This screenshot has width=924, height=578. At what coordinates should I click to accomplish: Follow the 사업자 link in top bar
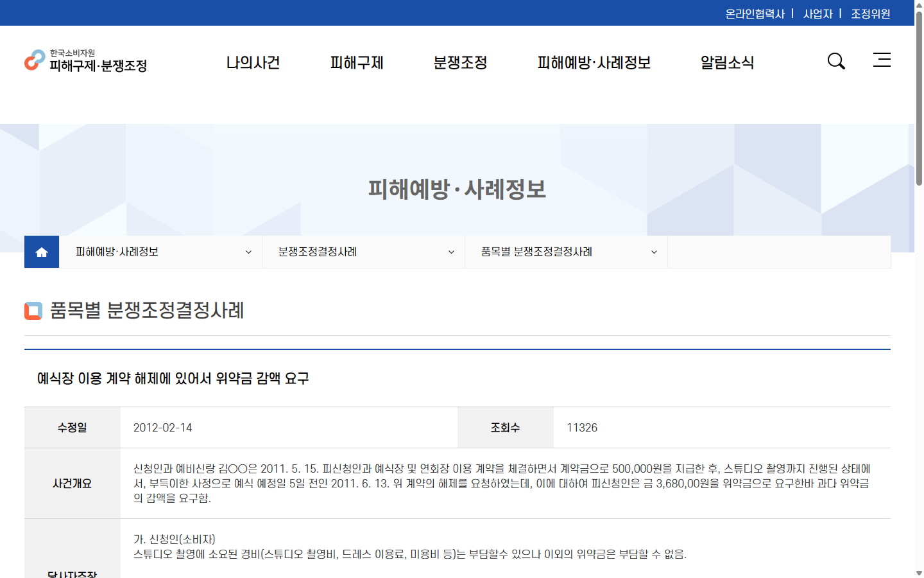[818, 13]
